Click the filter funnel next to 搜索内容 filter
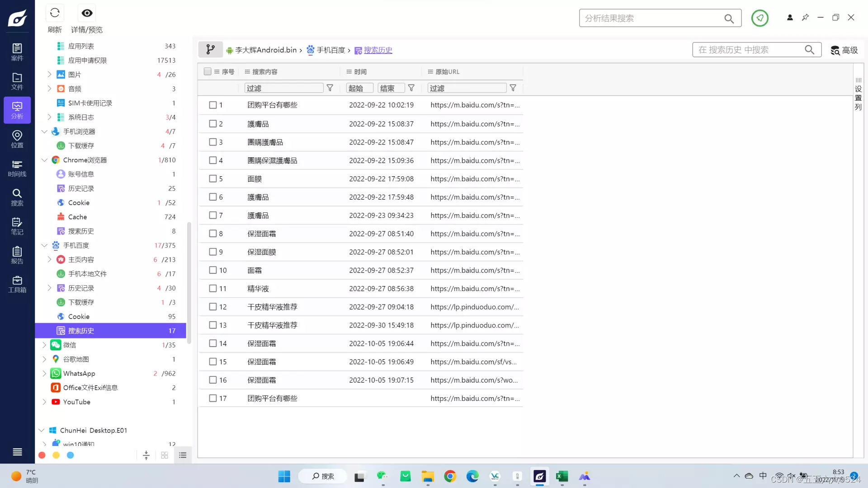Viewport: 868px width, 488px height. coord(330,88)
